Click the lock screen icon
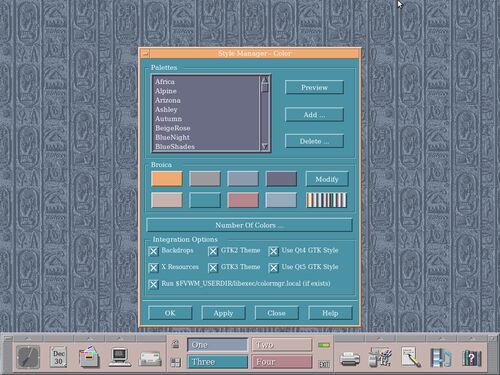The image size is (500, 375). click(176, 344)
